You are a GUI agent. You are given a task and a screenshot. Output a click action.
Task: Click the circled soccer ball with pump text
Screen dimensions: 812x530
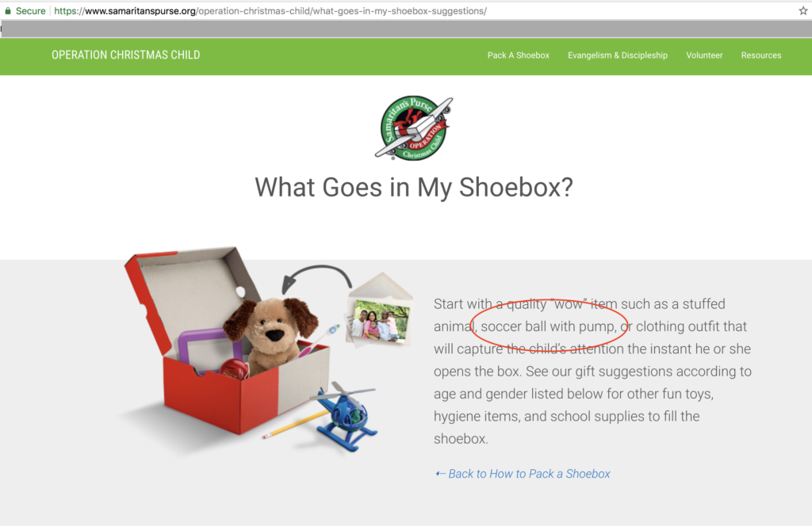(549, 326)
